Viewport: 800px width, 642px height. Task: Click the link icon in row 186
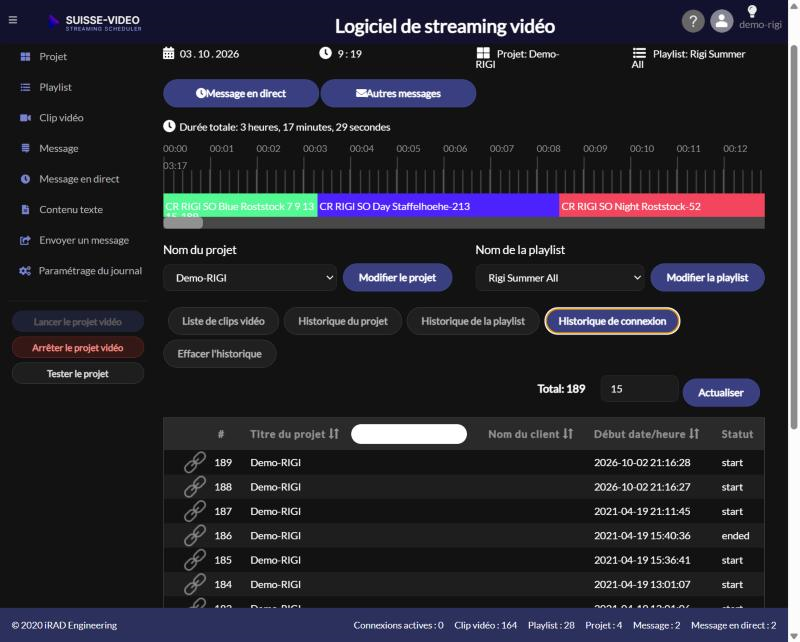(195, 535)
